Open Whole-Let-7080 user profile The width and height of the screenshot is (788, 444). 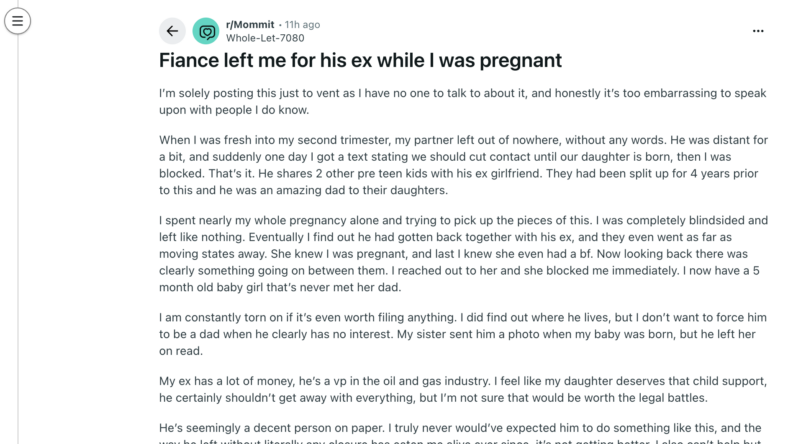pyautogui.click(x=265, y=38)
